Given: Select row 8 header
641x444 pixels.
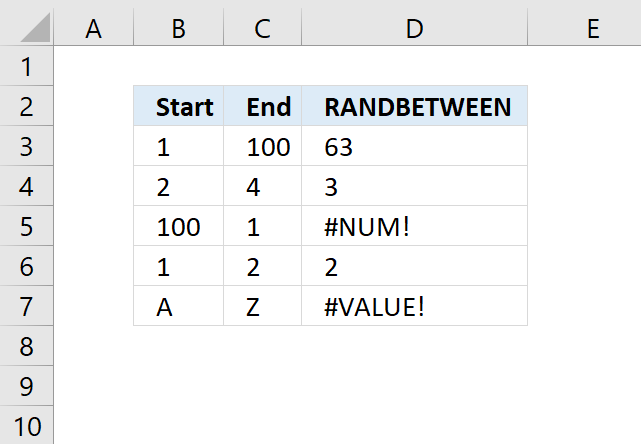Looking at the screenshot, I should 27,346.
